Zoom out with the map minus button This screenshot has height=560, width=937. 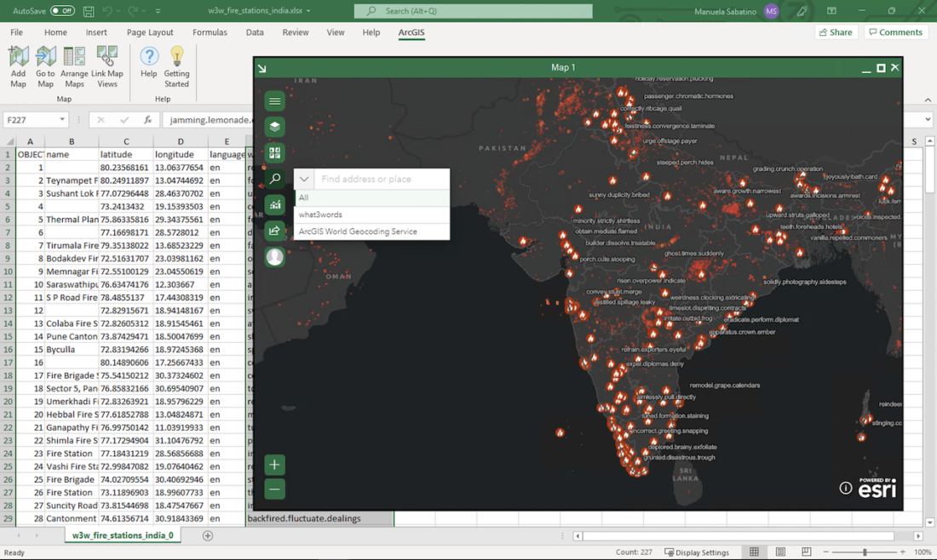tap(275, 489)
